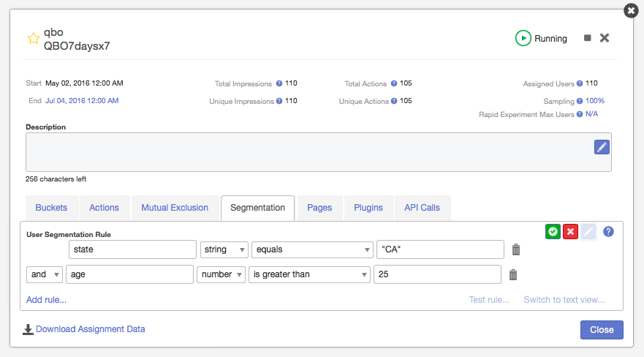
Task: Open the and conjunction dropdown
Action: (45, 274)
